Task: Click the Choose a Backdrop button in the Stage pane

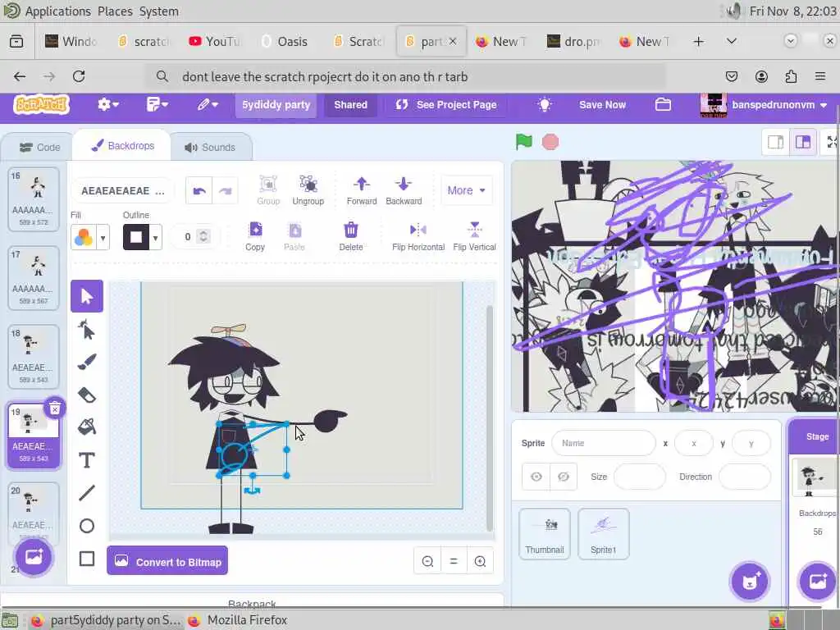Action: [x=818, y=582]
